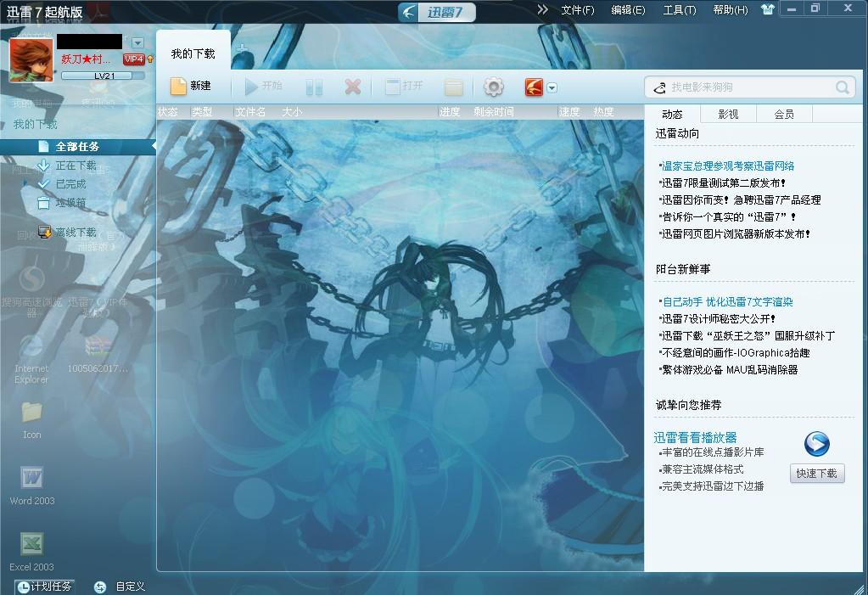Click the pause download toolbar icon
Image resolution: width=868 pixels, height=595 pixels.
[314, 87]
